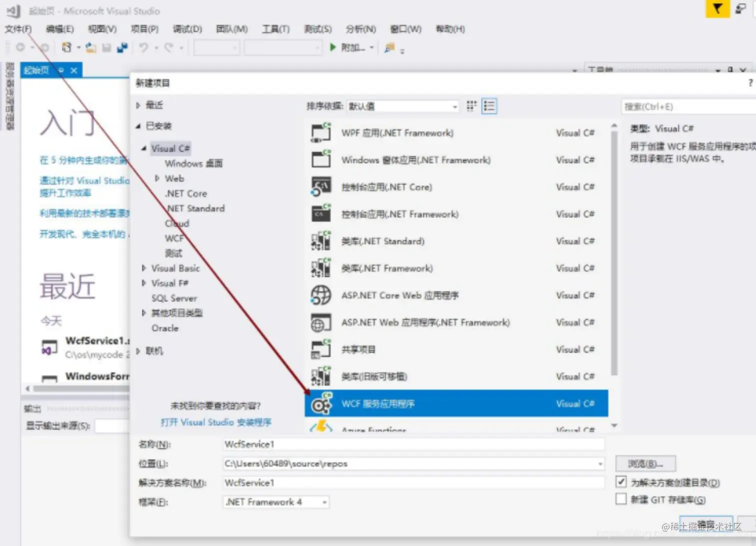Click the Save All toolbar icon
The image size is (756, 546).
click(122, 47)
